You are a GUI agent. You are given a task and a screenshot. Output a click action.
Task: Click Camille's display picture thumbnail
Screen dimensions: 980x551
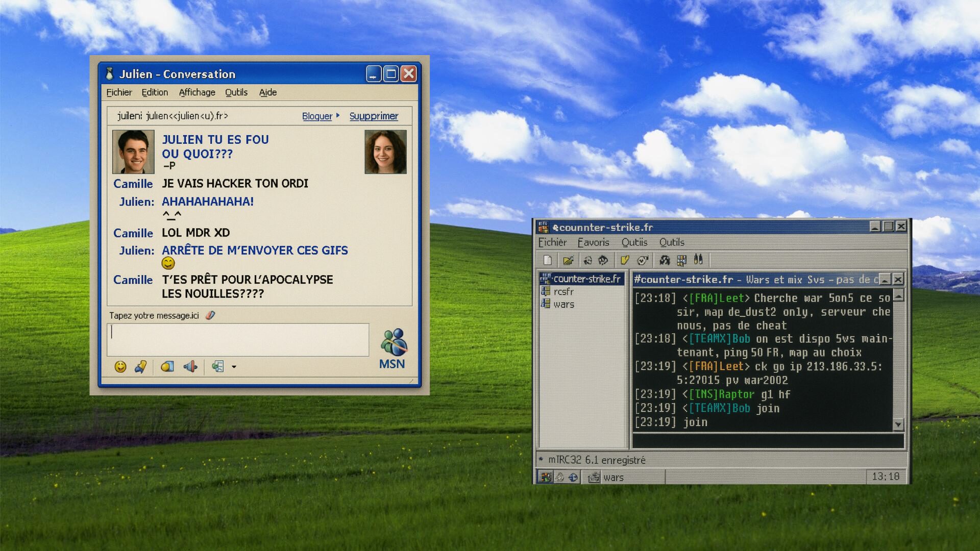click(385, 152)
